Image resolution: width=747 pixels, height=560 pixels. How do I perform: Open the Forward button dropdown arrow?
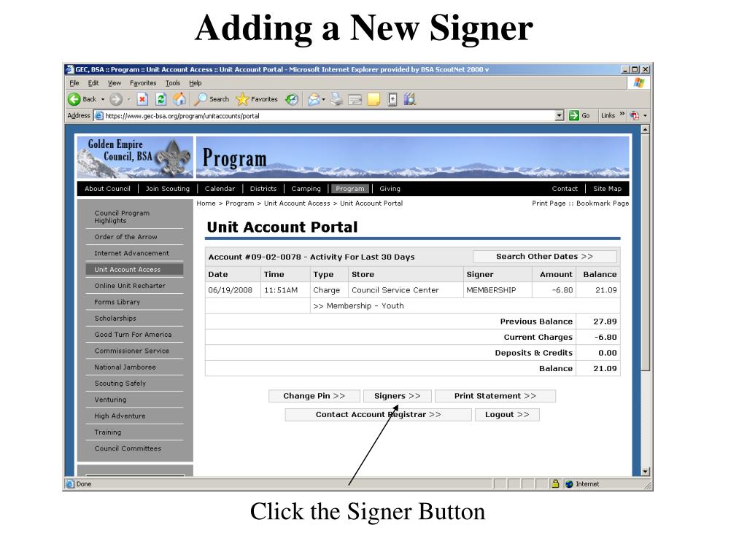click(128, 99)
